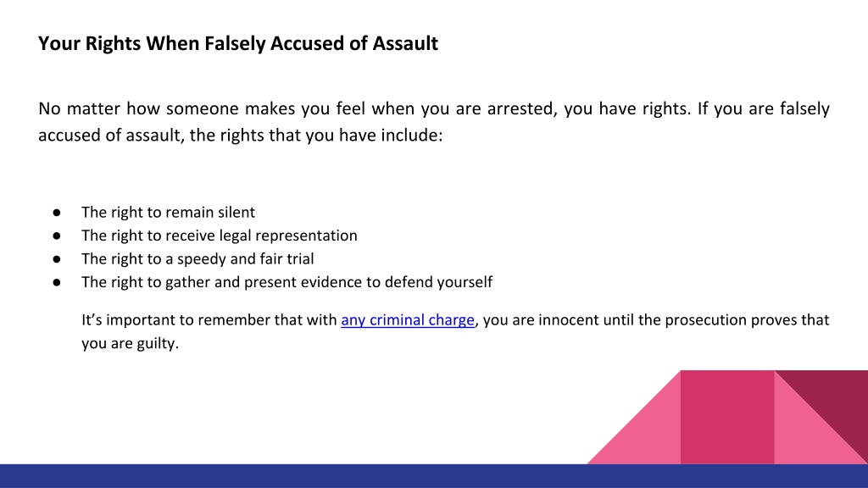The image size is (868, 488).
Task: Click the slide title about Falsely Accused of Assault
Action: pyautogui.click(x=238, y=44)
